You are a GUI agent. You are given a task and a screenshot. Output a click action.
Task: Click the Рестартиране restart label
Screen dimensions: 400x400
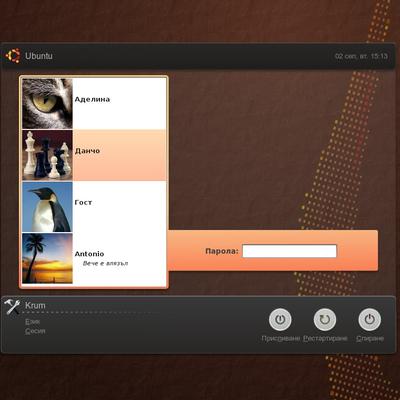coord(325,339)
